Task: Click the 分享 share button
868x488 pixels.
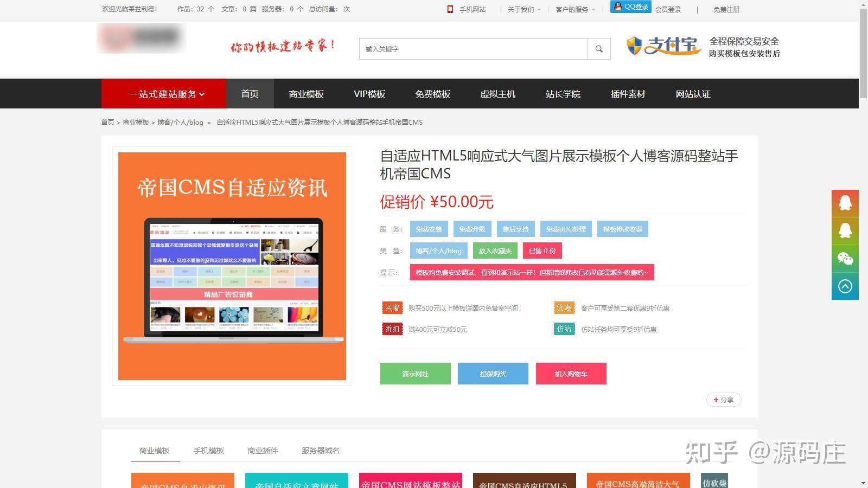Action: (x=724, y=400)
